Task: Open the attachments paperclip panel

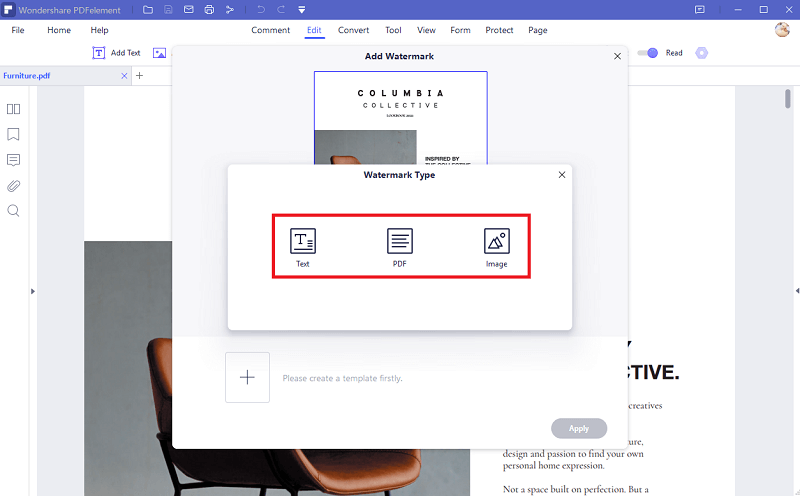Action: point(13,186)
